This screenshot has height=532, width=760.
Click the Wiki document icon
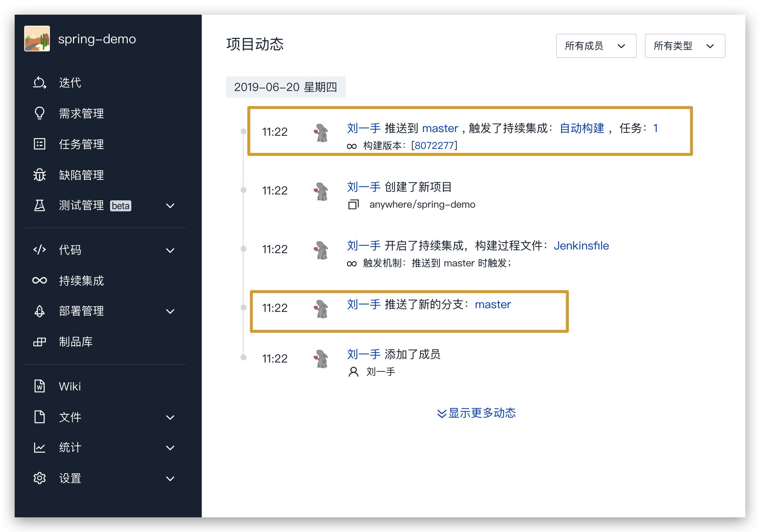click(40, 386)
